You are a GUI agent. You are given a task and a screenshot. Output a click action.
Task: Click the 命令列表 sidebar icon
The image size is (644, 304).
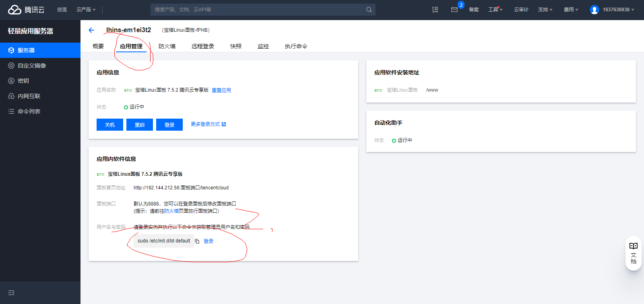tap(11, 111)
